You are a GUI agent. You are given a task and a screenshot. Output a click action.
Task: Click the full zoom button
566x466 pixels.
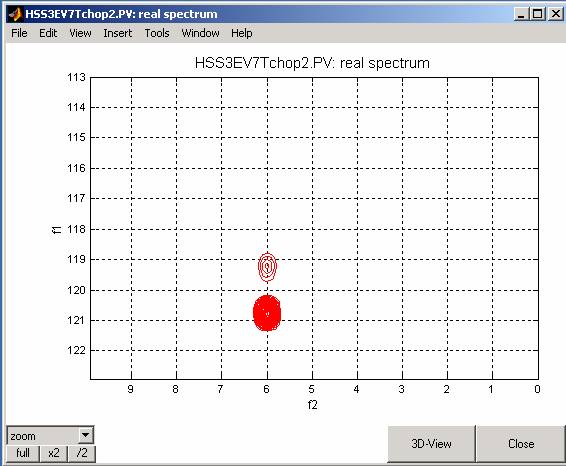click(23, 453)
